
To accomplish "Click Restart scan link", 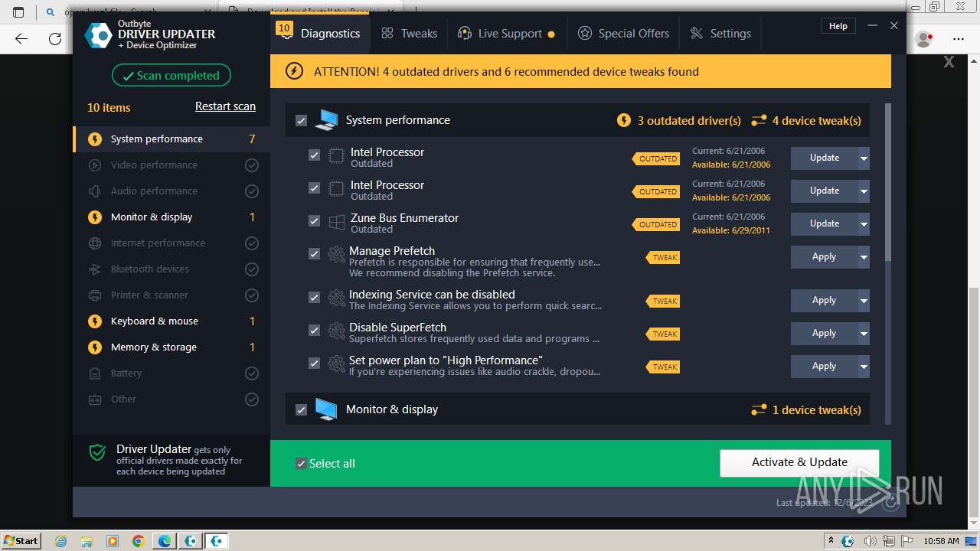I will click(225, 106).
